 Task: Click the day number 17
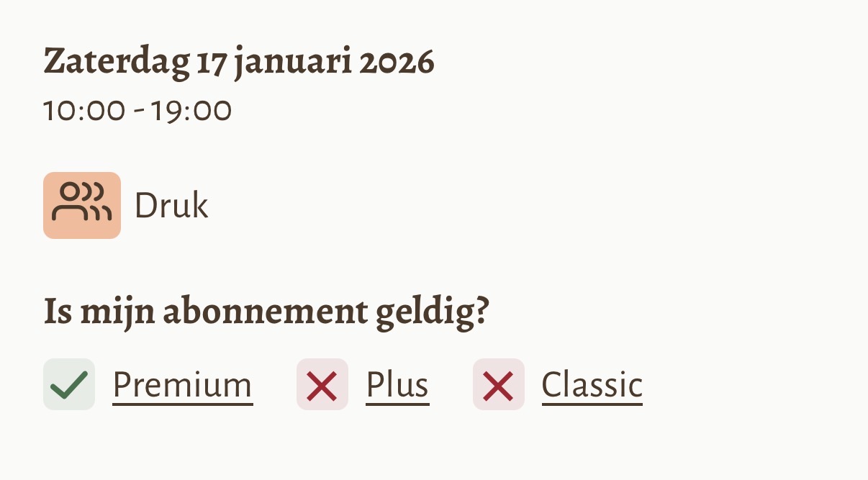pos(211,62)
